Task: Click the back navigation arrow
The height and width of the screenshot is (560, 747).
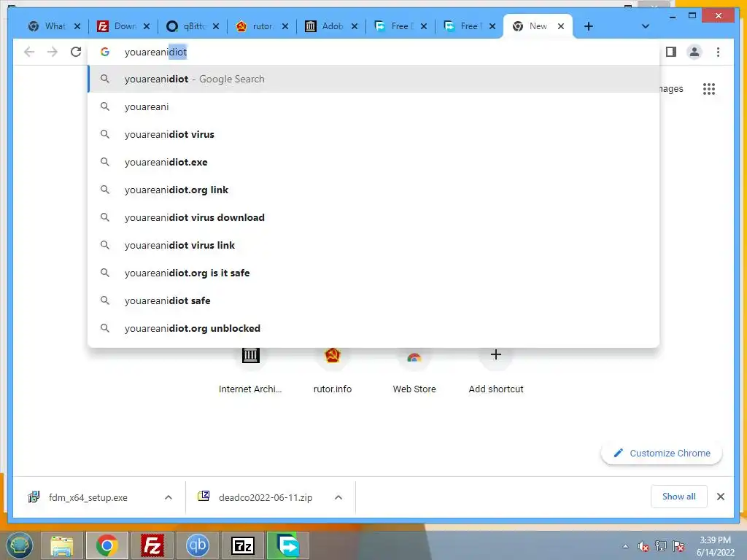Action: (x=29, y=52)
